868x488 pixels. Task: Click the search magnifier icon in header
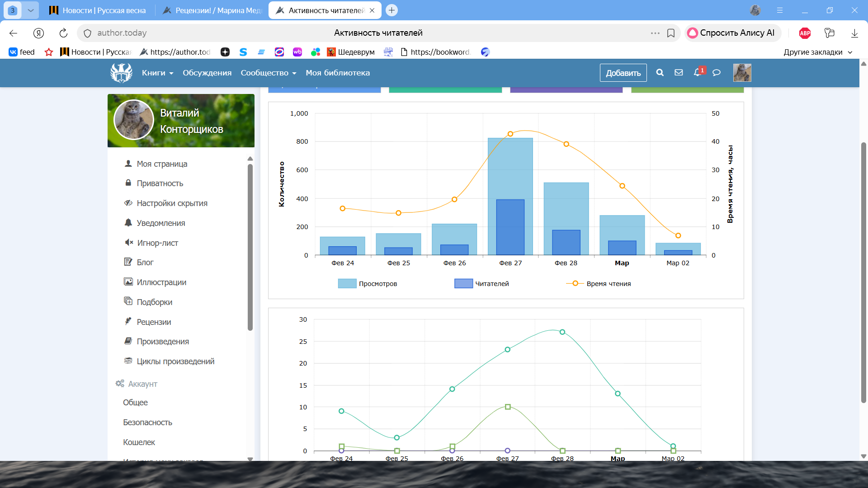point(660,73)
